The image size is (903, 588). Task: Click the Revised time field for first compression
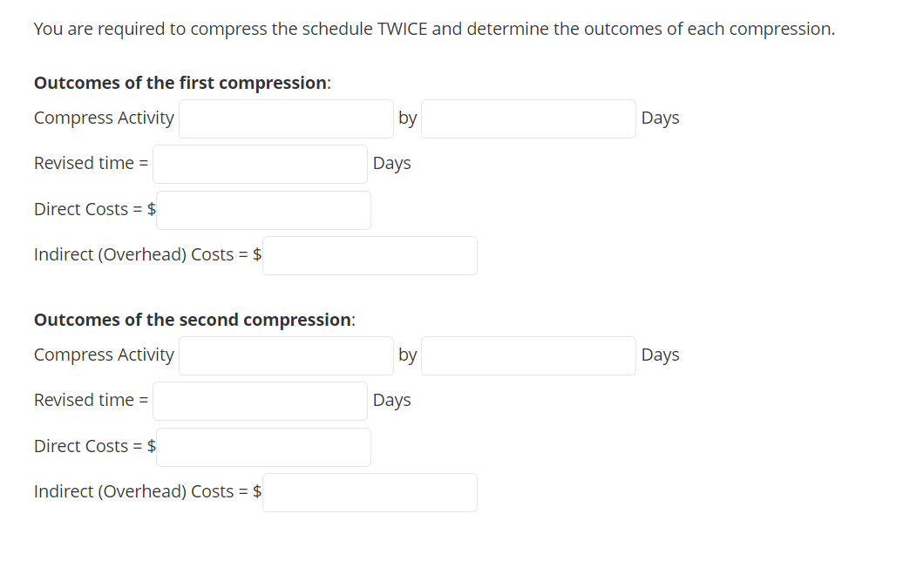coord(259,164)
